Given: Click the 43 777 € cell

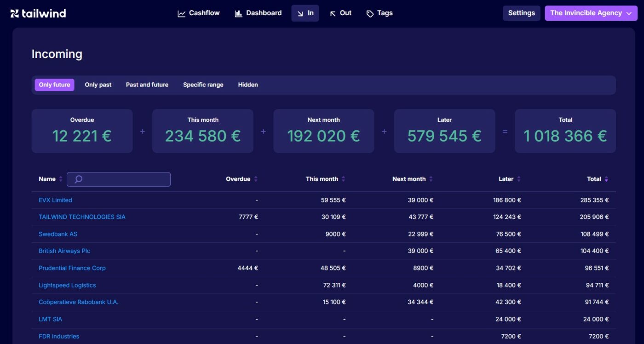Looking at the screenshot, I should (421, 217).
